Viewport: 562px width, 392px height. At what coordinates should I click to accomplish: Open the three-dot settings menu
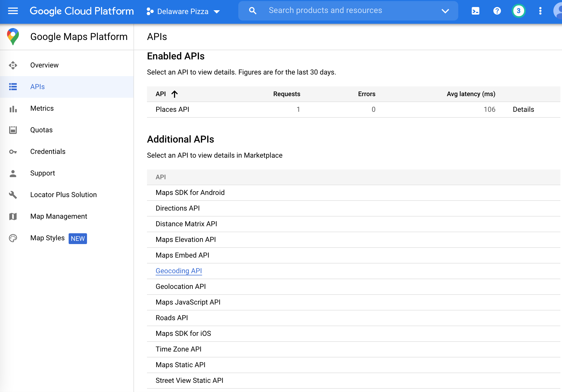click(x=540, y=11)
